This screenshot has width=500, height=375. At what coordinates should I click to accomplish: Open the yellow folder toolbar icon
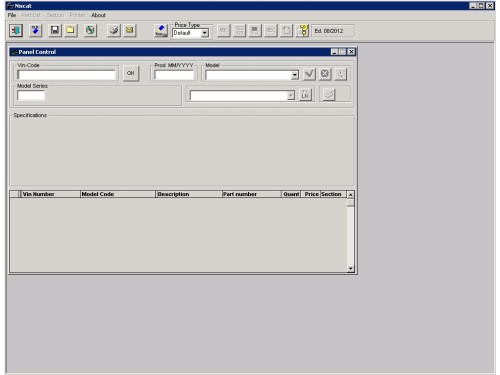[x=71, y=31]
